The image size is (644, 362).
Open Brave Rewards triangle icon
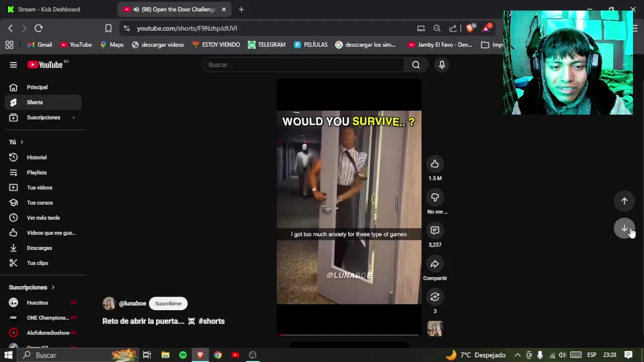[x=486, y=28]
